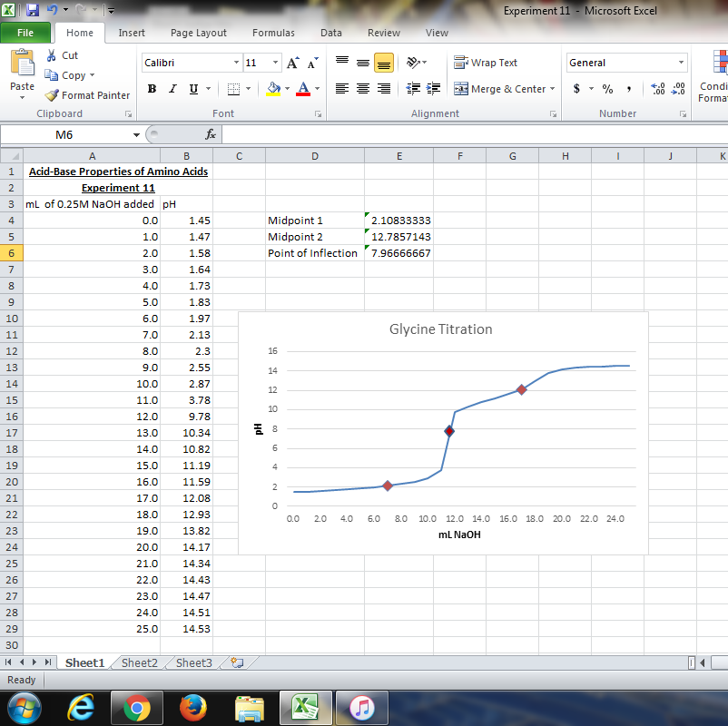Open the font name Calibri dropdown
728x726 pixels.
point(237,63)
